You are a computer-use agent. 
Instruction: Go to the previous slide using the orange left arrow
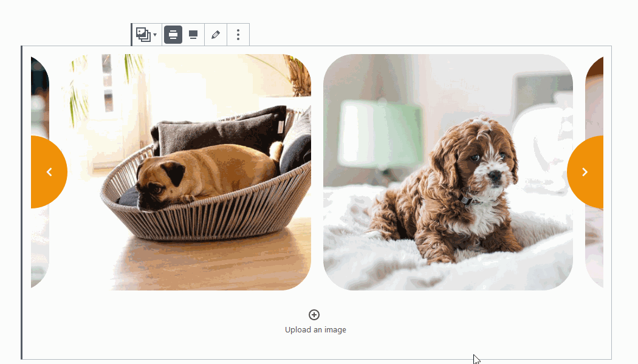coord(49,172)
